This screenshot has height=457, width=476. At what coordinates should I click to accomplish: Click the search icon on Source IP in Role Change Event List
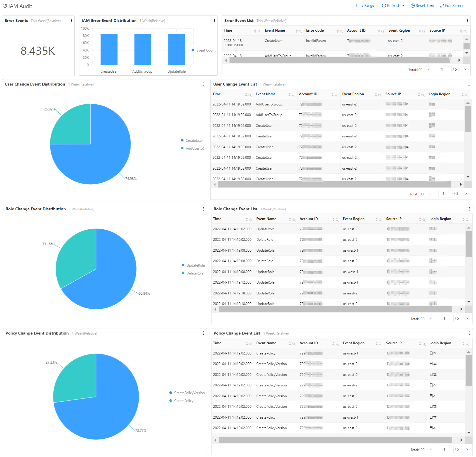(424, 219)
